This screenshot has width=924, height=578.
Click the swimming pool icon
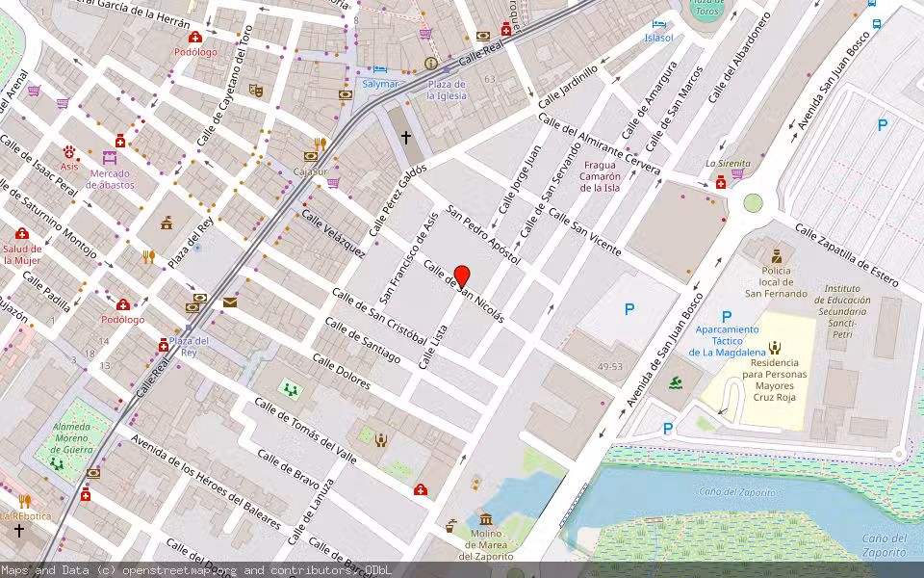point(676,383)
